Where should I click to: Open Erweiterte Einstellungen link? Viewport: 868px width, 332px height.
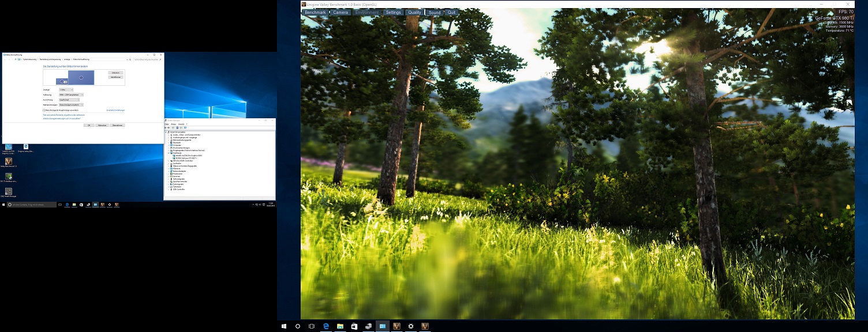point(115,110)
